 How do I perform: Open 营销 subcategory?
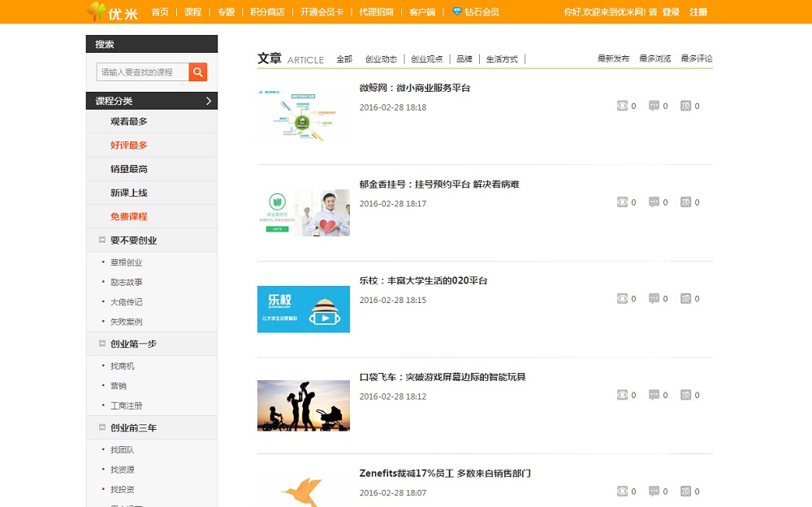118,386
